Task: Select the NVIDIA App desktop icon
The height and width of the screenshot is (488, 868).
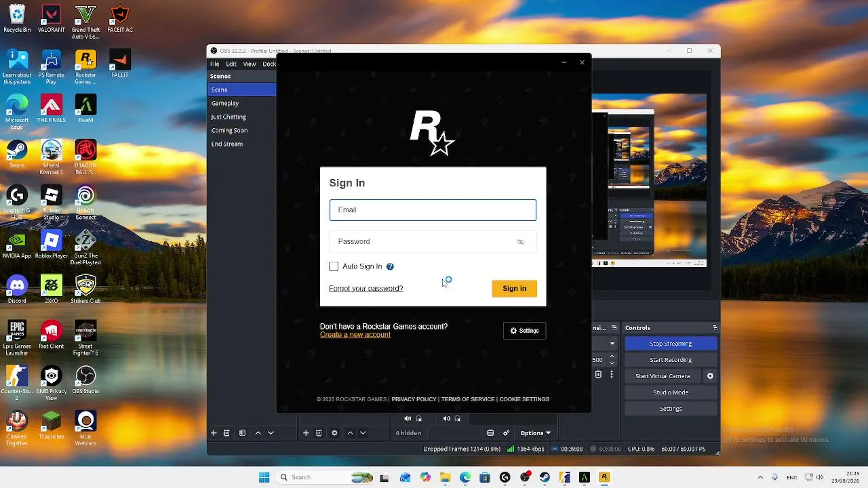Action: [x=17, y=244]
